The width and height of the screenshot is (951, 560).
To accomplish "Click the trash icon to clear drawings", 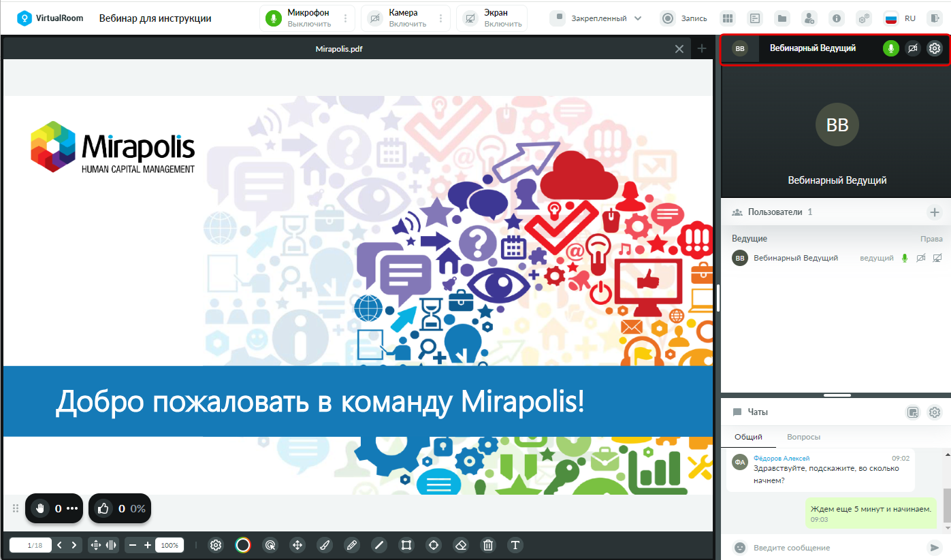I will click(x=488, y=545).
